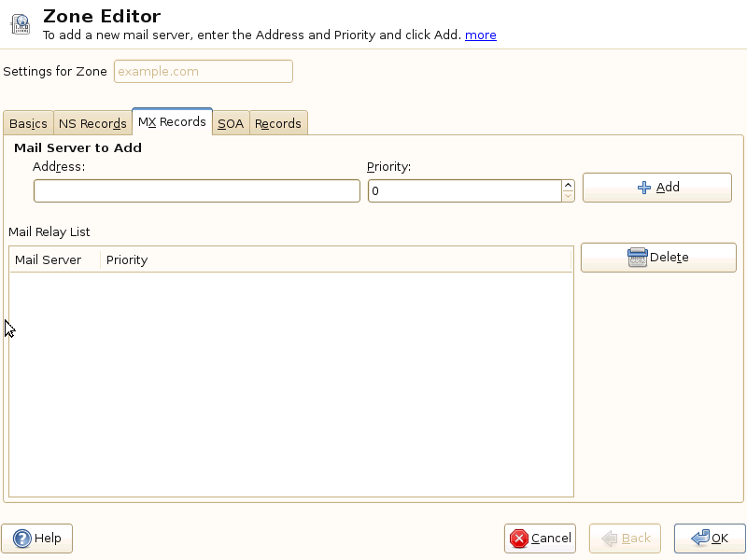
Task: Go to the SOA tab
Action: click(x=231, y=123)
